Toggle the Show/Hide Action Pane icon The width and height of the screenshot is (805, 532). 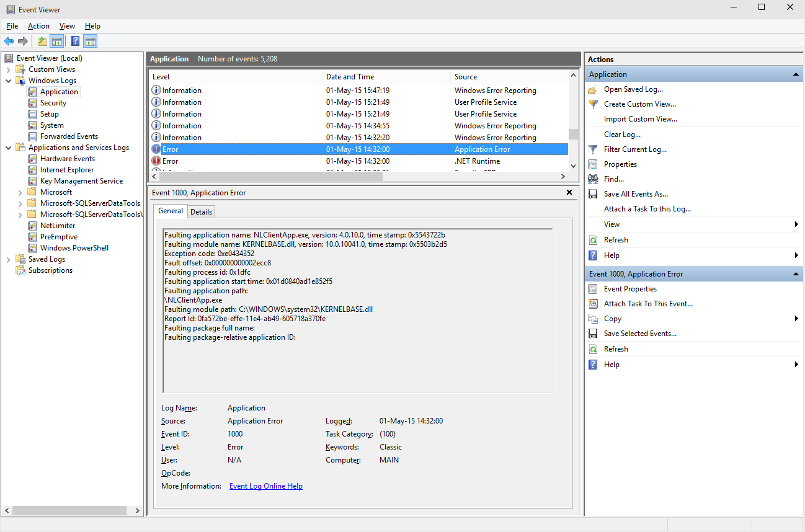(91, 42)
